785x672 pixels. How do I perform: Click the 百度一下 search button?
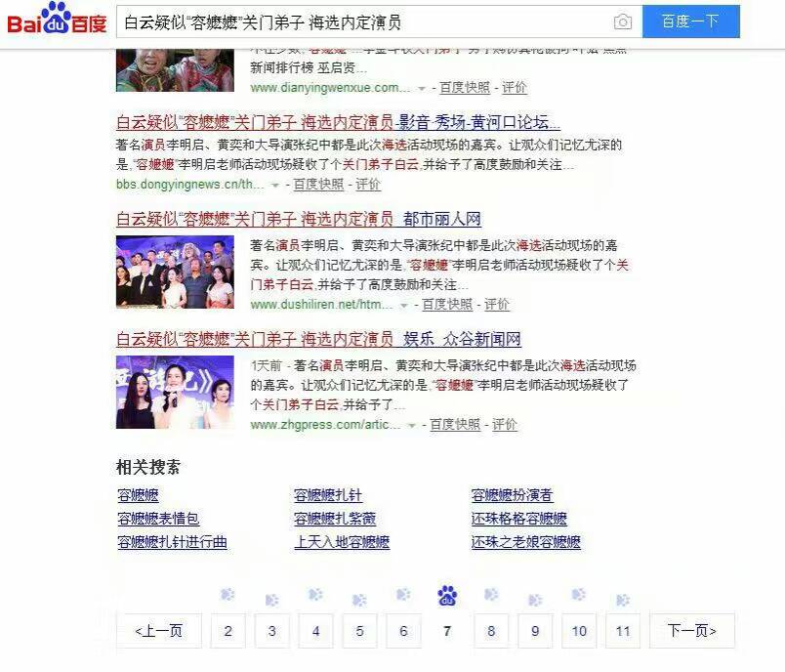(691, 21)
